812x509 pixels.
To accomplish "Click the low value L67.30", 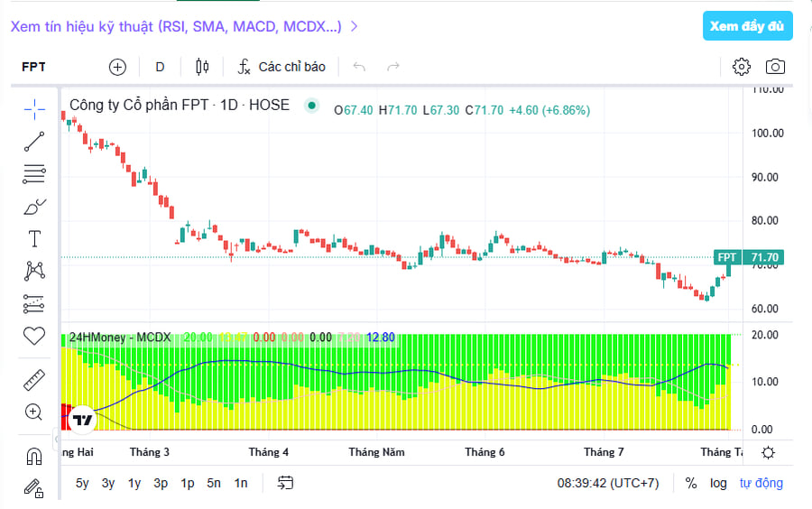I will point(441,110).
